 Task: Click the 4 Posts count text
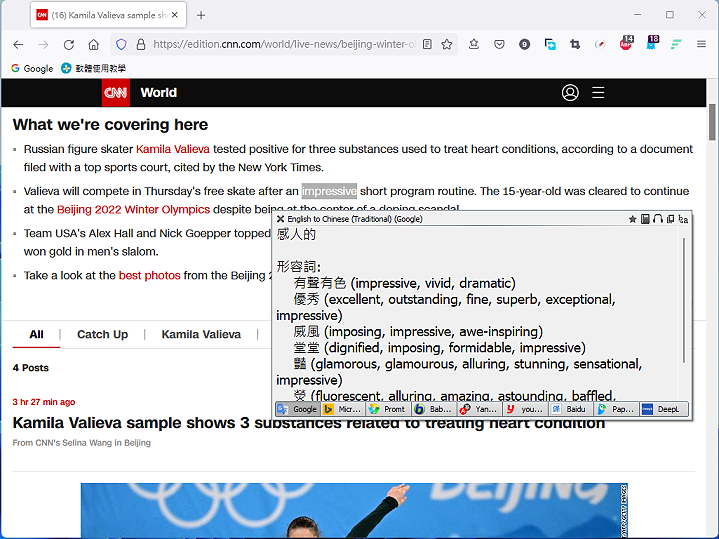[31, 368]
